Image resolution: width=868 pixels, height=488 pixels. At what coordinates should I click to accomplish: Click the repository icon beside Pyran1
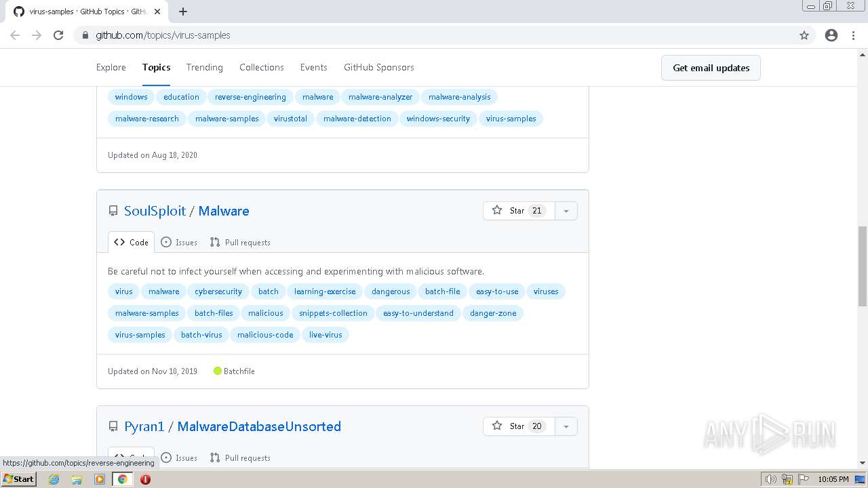click(x=113, y=426)
